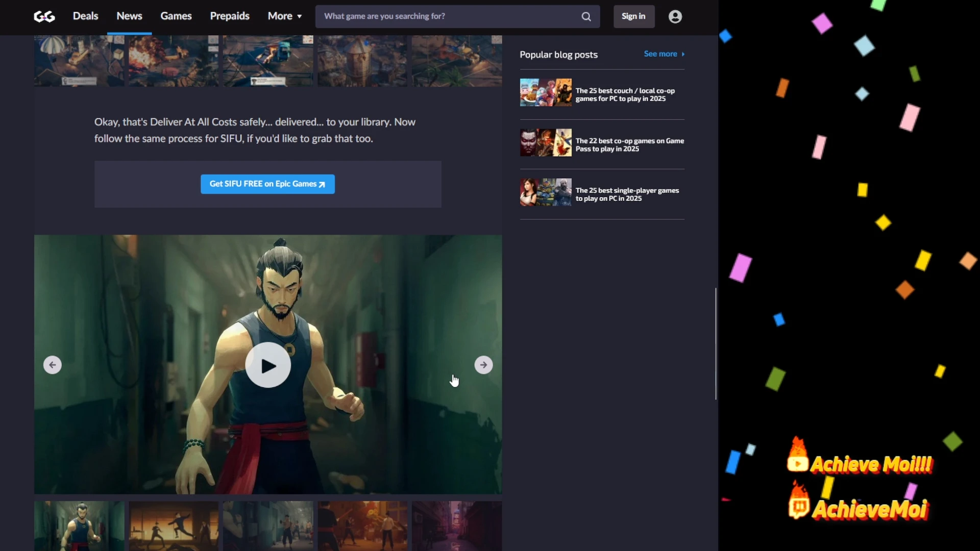The width and height of the screenshot is (980, 551).
Task: Go to next SIFU gallery slide
Action: coord(483,365)
